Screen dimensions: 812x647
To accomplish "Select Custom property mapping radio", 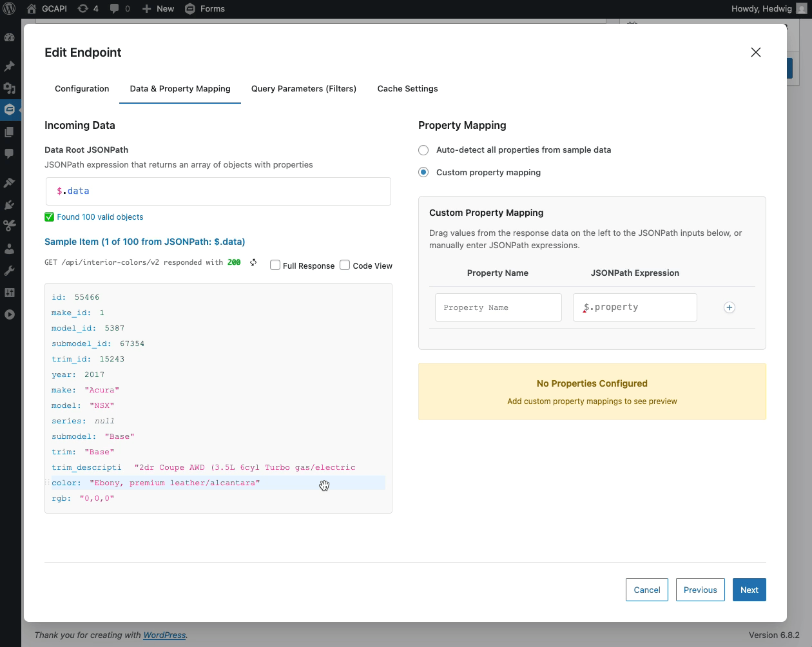I will point(423,172).
